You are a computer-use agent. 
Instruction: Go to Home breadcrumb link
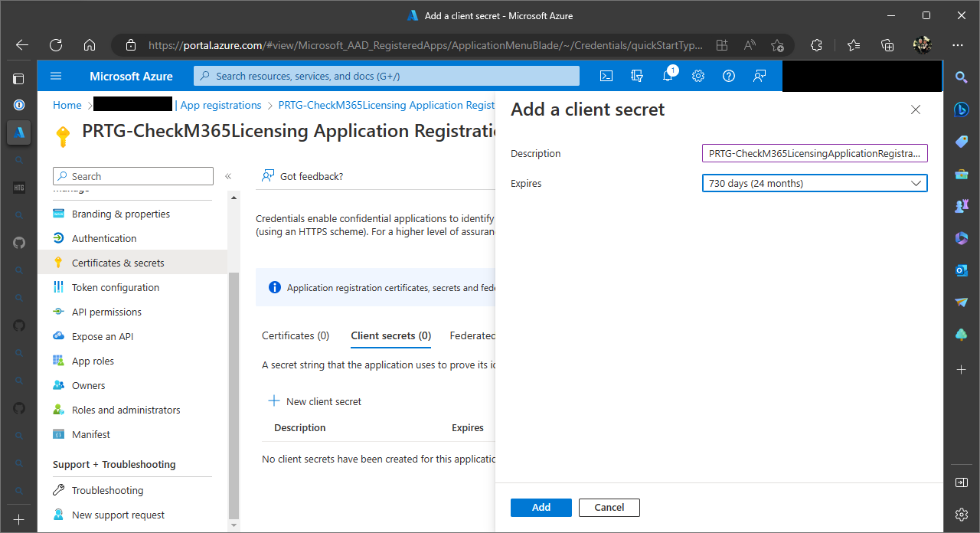click(67, 105)
